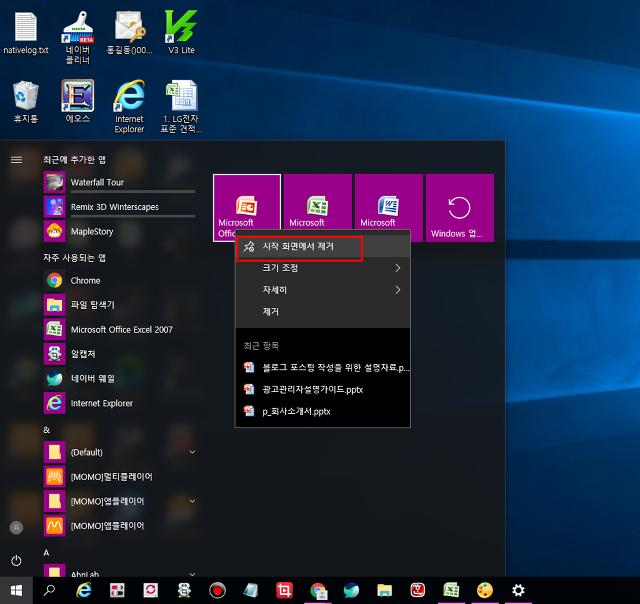
Task: Expand arrow next to 자세히
Action: pos(398,290)
